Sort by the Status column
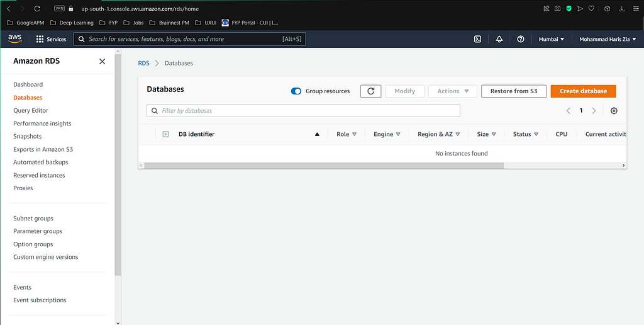 [526, 134]
